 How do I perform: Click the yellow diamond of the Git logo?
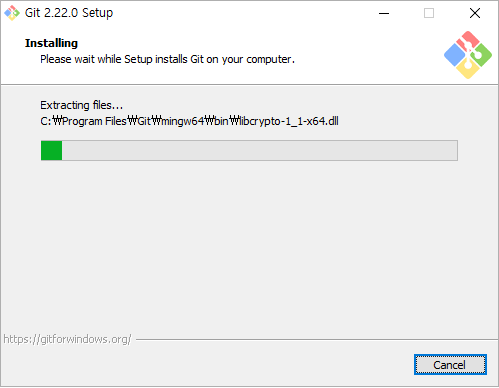[x=468, y=68]
